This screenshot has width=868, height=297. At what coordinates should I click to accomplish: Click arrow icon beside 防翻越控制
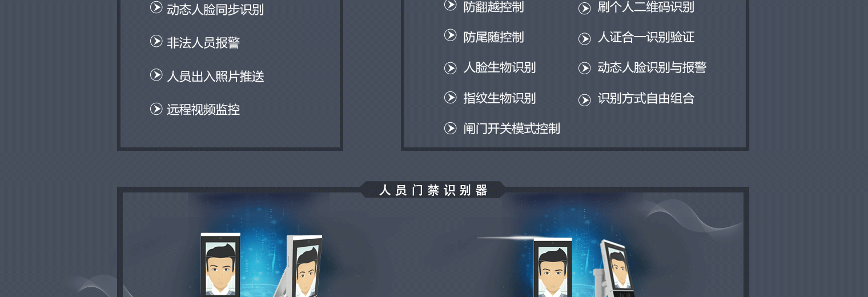pos(451,5)
